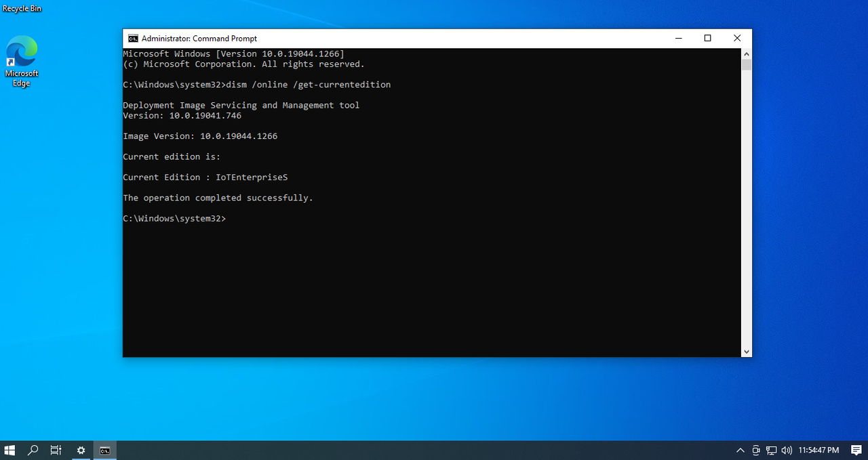Open Task View on the taskbar
The image size is (868, 460).
click(56, 450)
